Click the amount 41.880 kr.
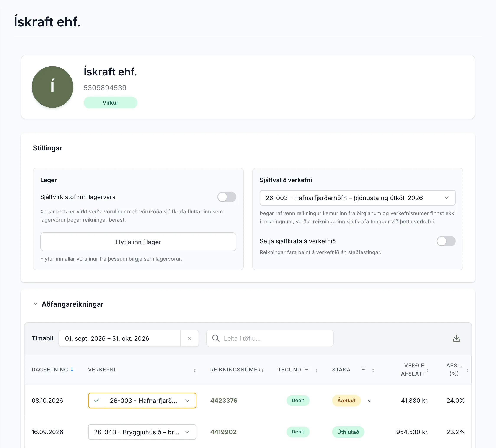Screen dimensions: 496x448 (415, 401)
